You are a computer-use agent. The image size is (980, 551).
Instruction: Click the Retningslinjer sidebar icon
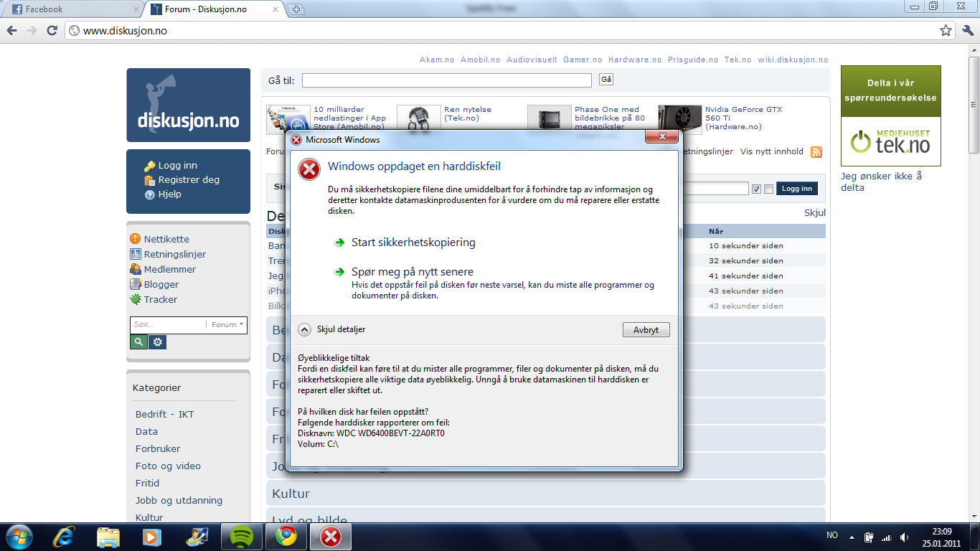[136, 254]
